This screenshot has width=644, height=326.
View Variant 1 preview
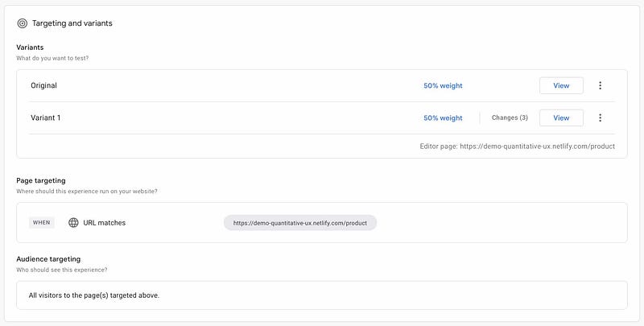pyautogui.click(x=561, y=118)
